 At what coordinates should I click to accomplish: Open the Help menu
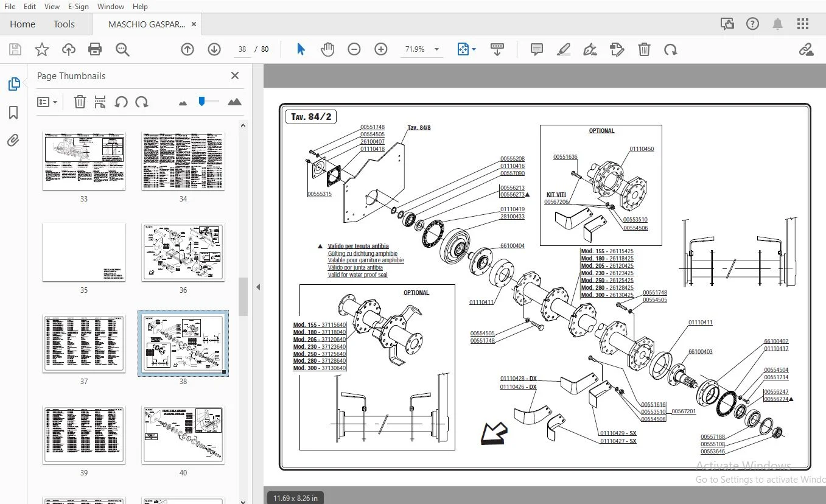(140, 7)
